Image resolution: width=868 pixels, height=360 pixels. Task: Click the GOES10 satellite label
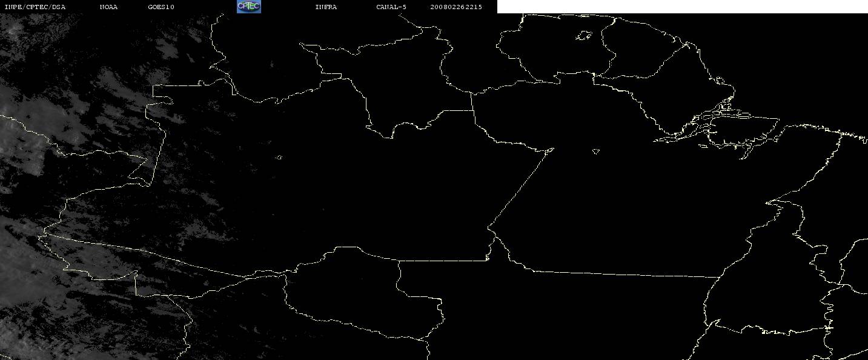161,7
